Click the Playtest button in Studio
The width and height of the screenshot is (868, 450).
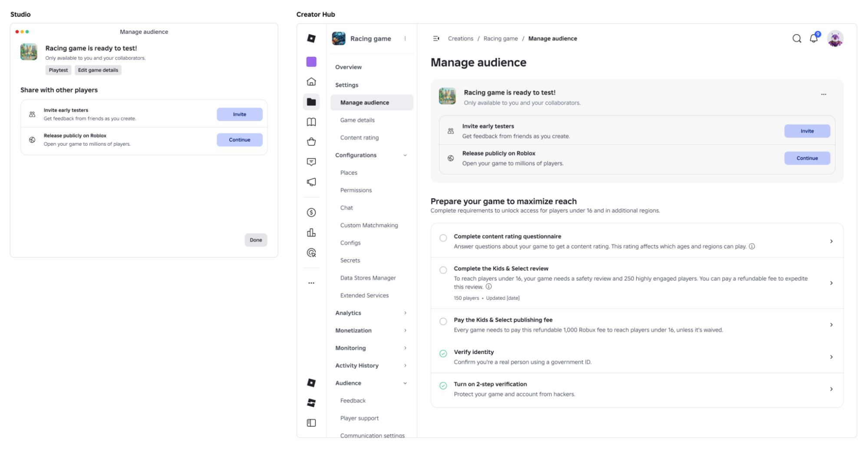pos(58,70)
